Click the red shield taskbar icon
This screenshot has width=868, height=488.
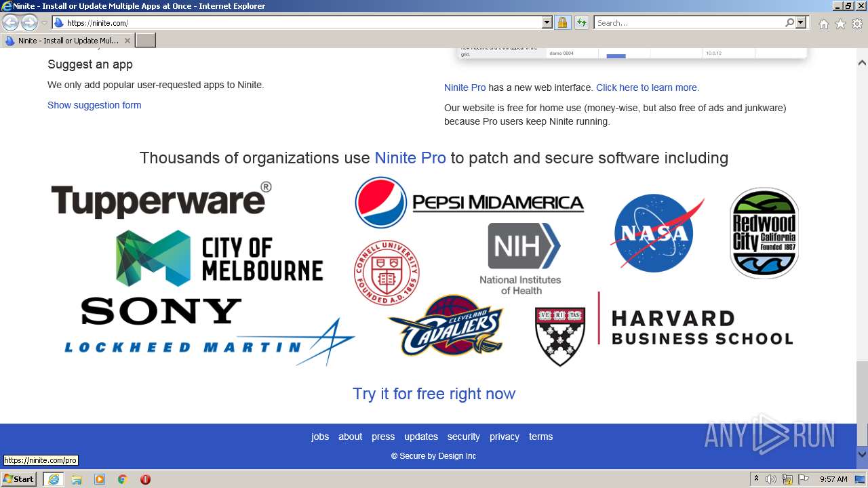pyautogui.click(x=145, y=479)
